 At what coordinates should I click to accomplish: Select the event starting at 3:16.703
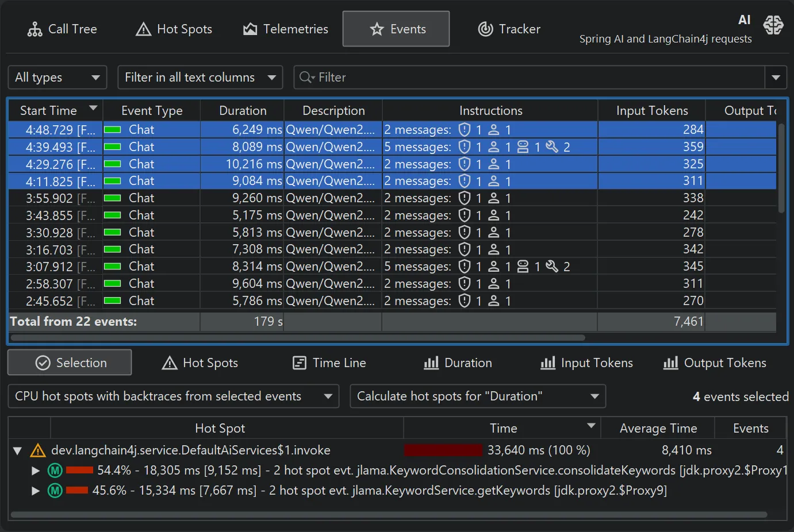coord(392,249)
